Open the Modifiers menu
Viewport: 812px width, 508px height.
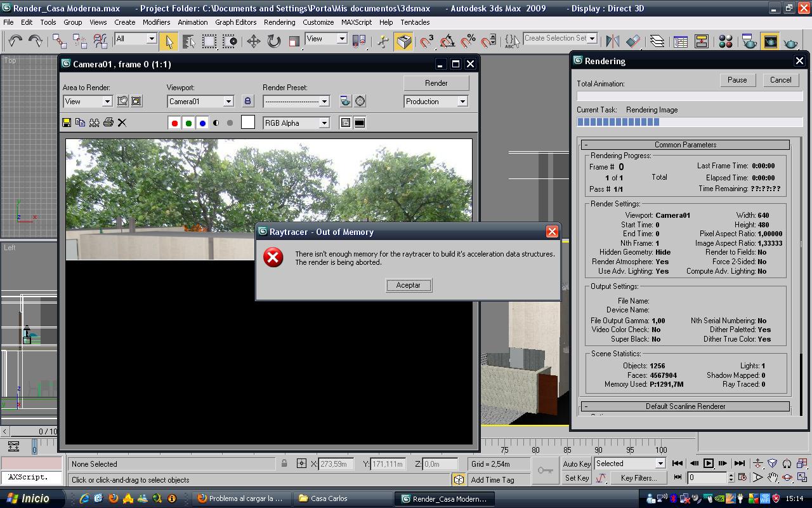[156, 22]
